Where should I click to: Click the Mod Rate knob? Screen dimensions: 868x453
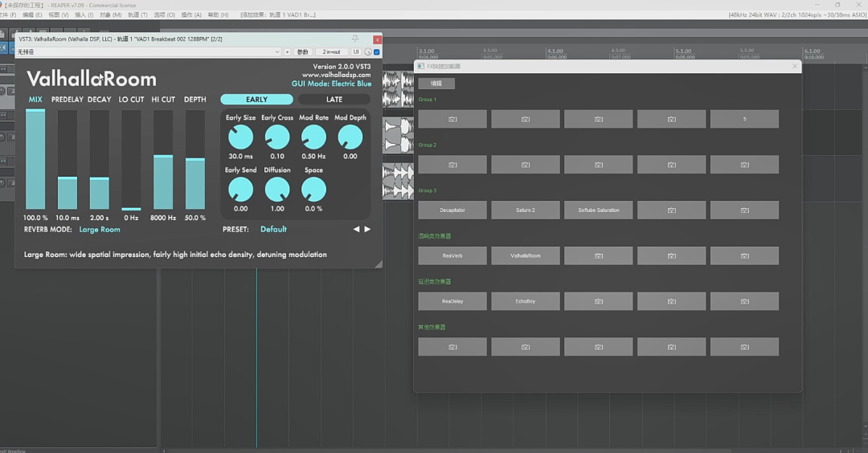[314, 137]
